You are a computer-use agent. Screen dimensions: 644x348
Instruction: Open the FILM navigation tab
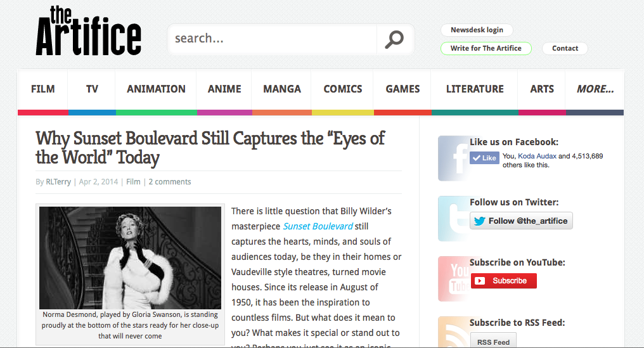click(43, 89)
